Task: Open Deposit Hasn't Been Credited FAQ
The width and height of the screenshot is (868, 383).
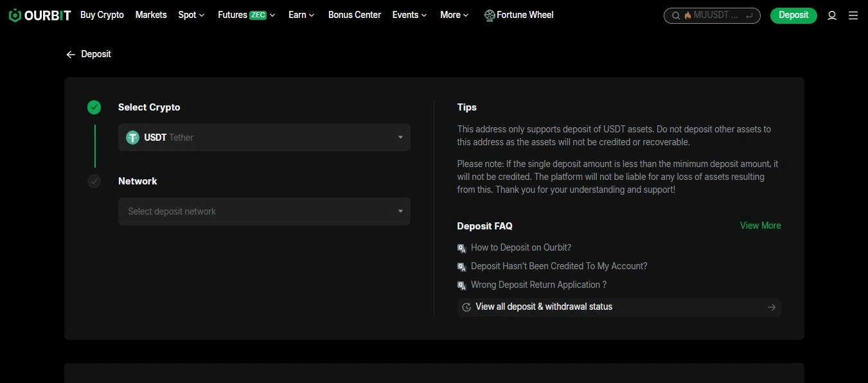Action: click(x=559, y=266)
